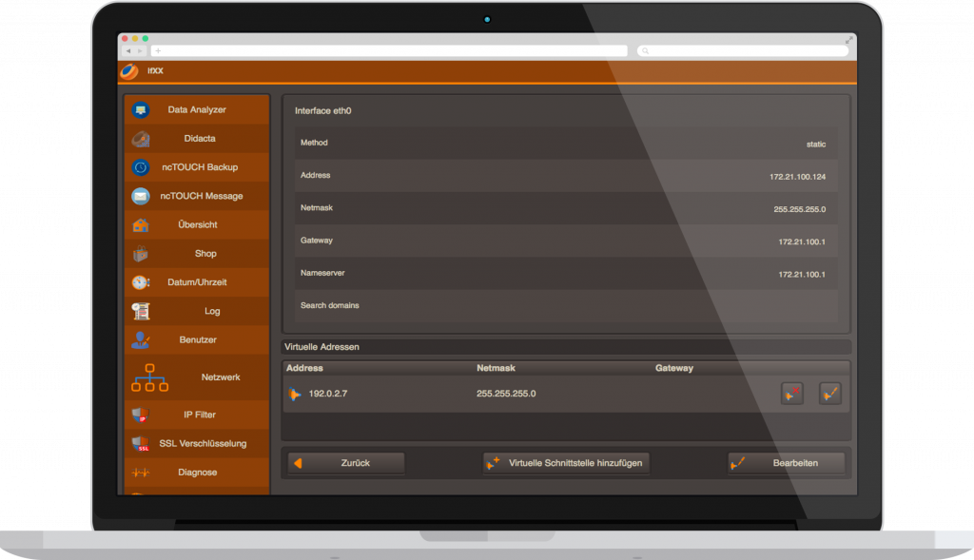Click the browser search field
The image size is (974, 560).
tap(743, 51)
